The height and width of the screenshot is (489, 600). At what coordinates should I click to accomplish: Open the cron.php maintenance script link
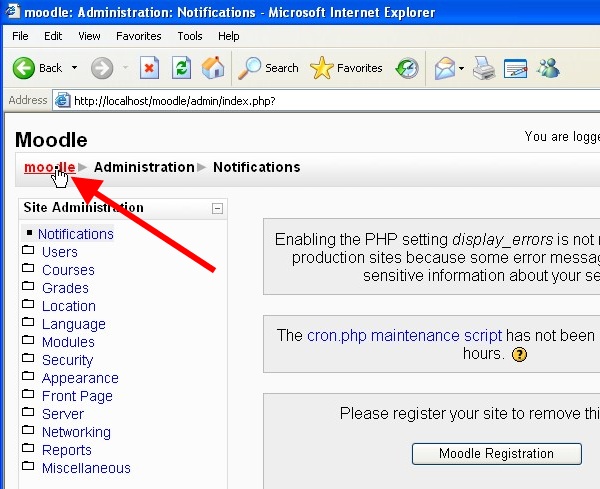(x=404, y=336)
